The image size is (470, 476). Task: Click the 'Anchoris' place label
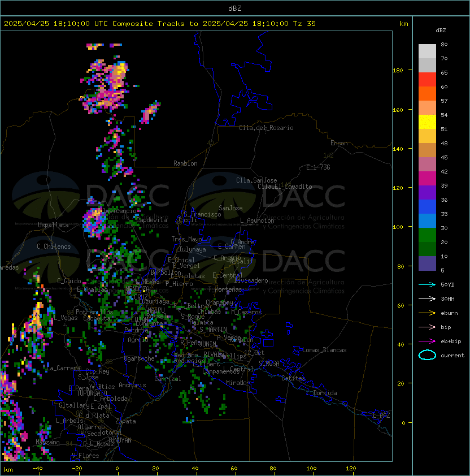tap(132, 385)
